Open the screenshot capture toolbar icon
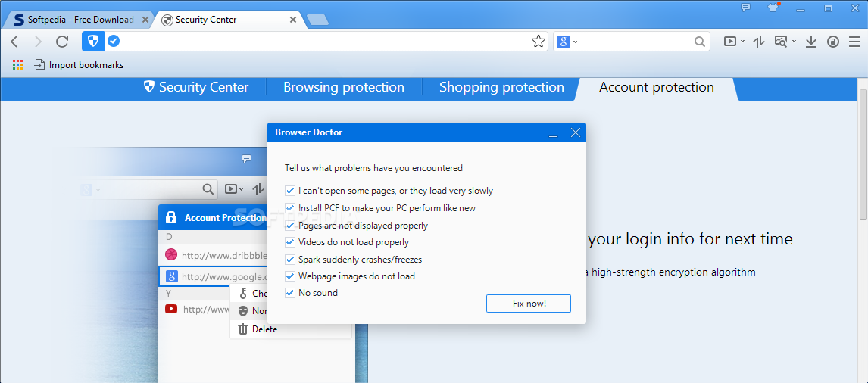The width and height of the screenshot is (868, 383). coord(781,42)
